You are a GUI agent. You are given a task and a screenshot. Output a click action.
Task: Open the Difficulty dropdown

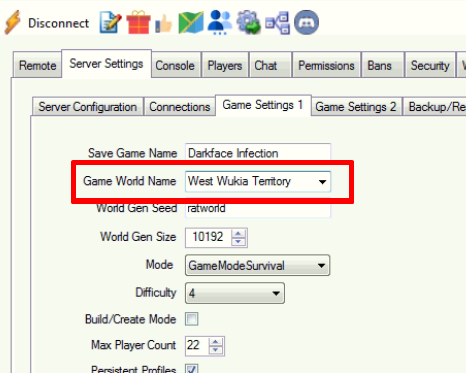tap(235, 293)
